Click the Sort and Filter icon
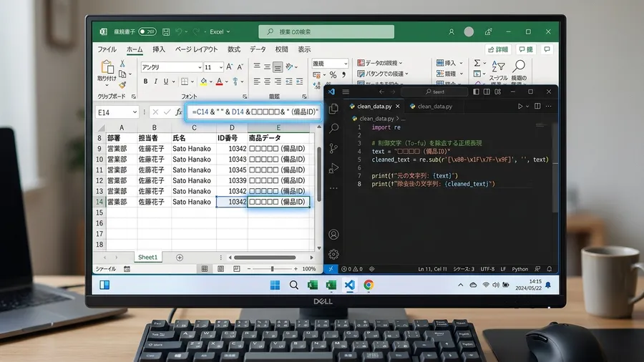Image resolution: width=644 pixels, height=362 pixels. point(498,67)
